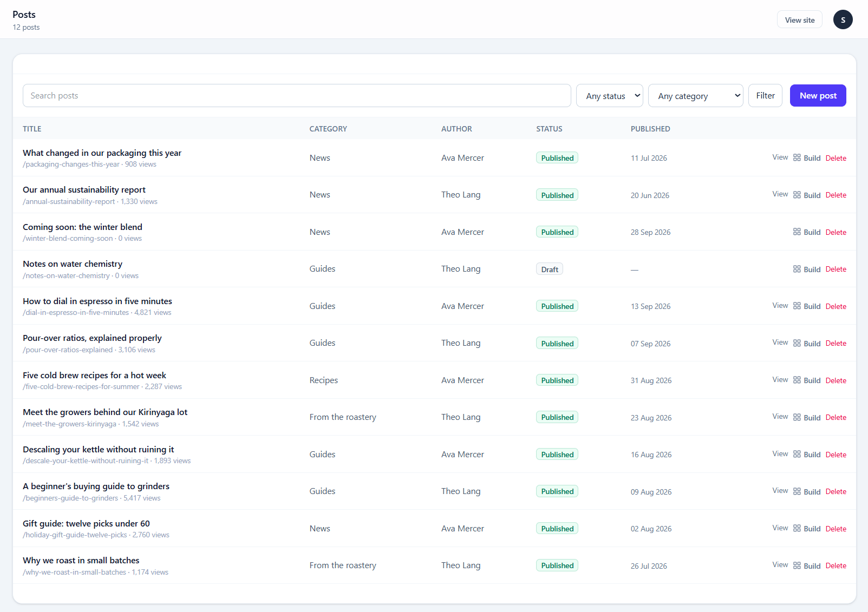View the packaging changes post
This screenshot has width=868, height=612.
point(780,157)
